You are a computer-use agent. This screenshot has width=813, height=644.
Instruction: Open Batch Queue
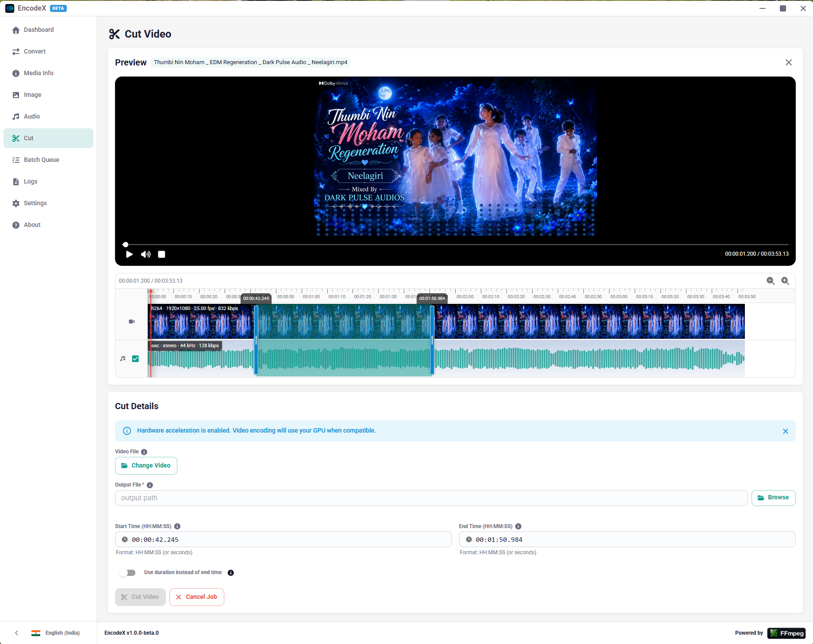click(48, 160)
